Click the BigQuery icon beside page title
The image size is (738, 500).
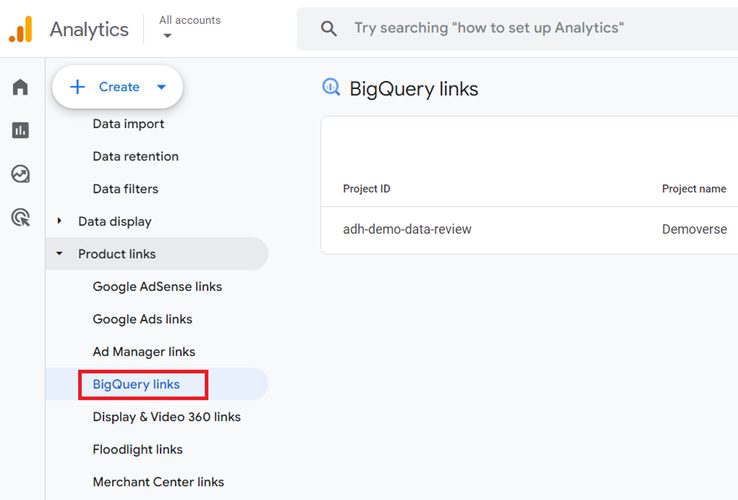click(x=331, y=87)
